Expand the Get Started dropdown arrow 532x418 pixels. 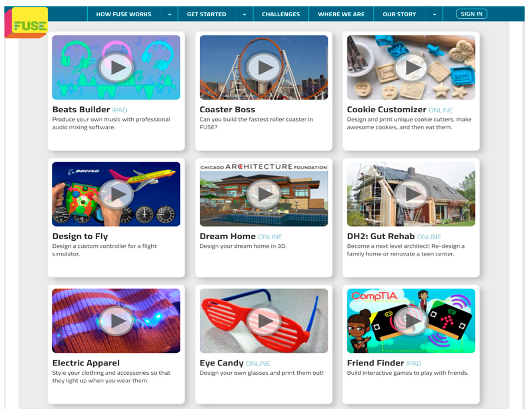[x=244, y=14]
